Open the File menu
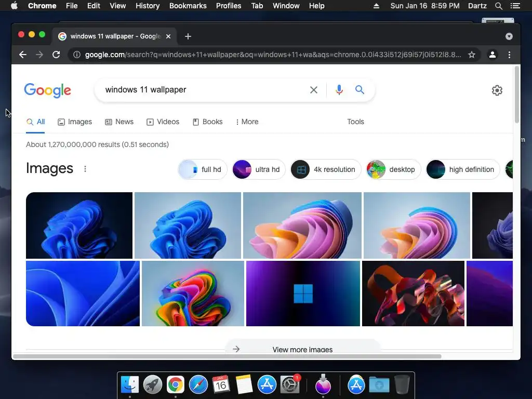The image size is (532, 399). tap(72, 6)
